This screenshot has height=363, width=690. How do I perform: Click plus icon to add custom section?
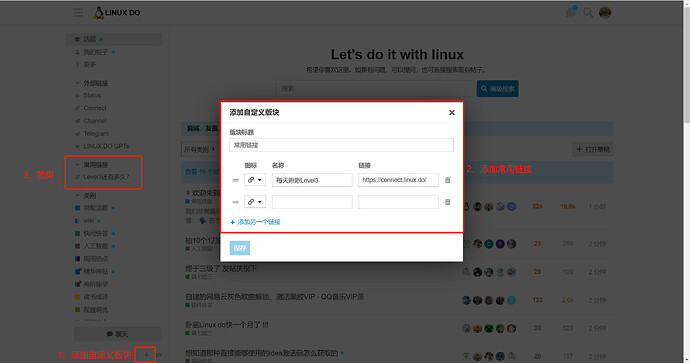146,355
